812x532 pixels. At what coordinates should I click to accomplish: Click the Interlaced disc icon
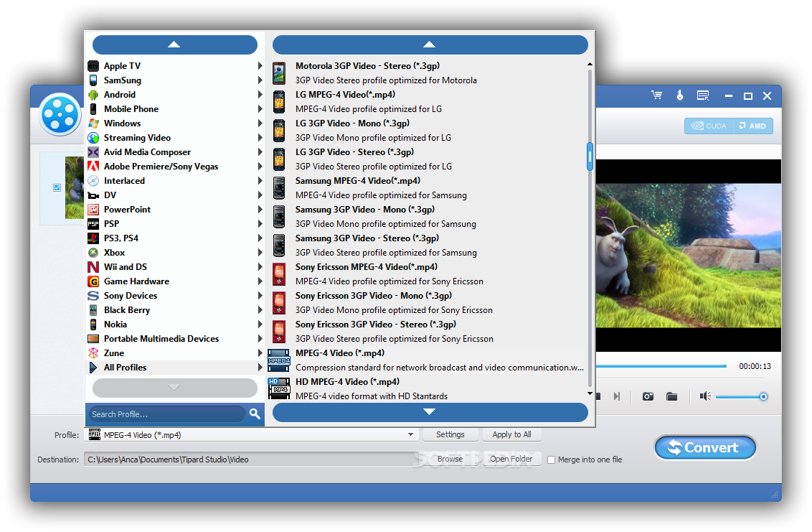tap(93, 181)
